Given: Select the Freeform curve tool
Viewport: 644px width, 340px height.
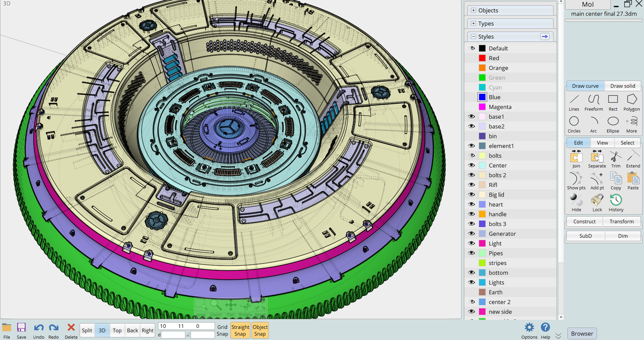Looking at the screenshot, I should tap(594, 102).
